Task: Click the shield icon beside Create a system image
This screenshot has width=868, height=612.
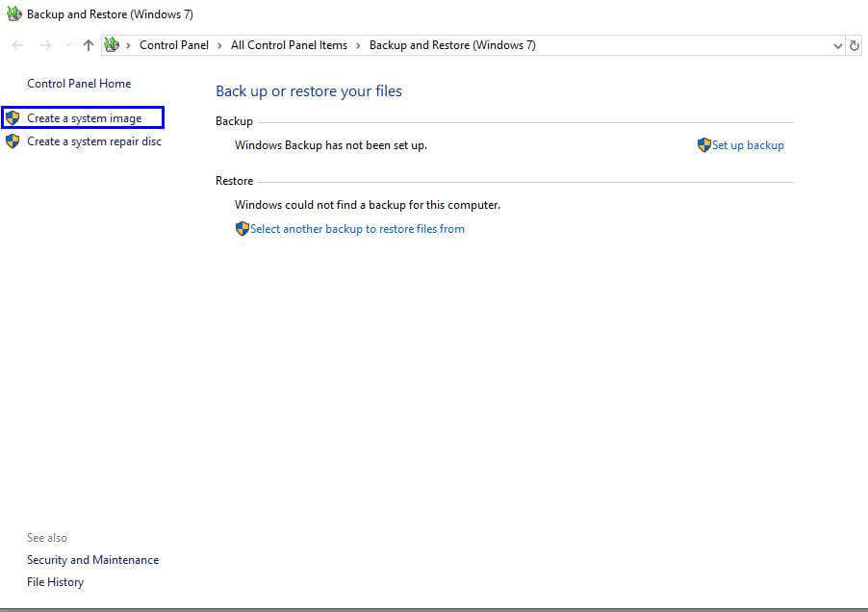Action: [13, 117]
